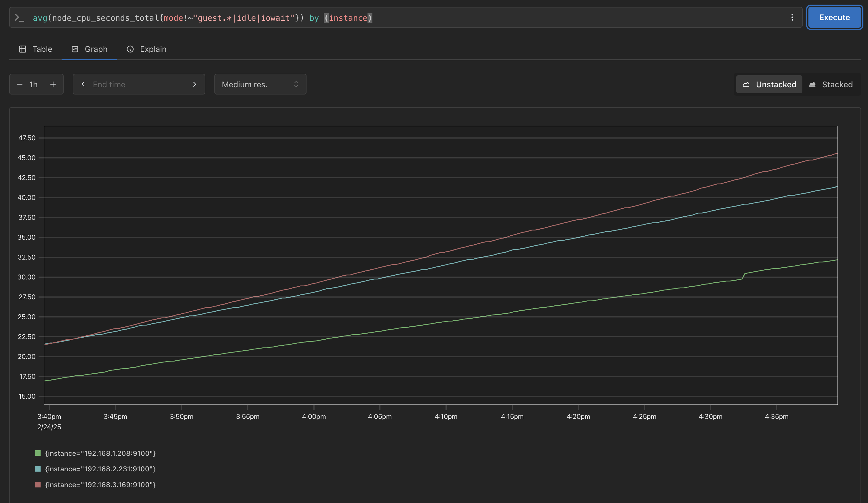Click the Explain tab info icon

coord(130,49)
